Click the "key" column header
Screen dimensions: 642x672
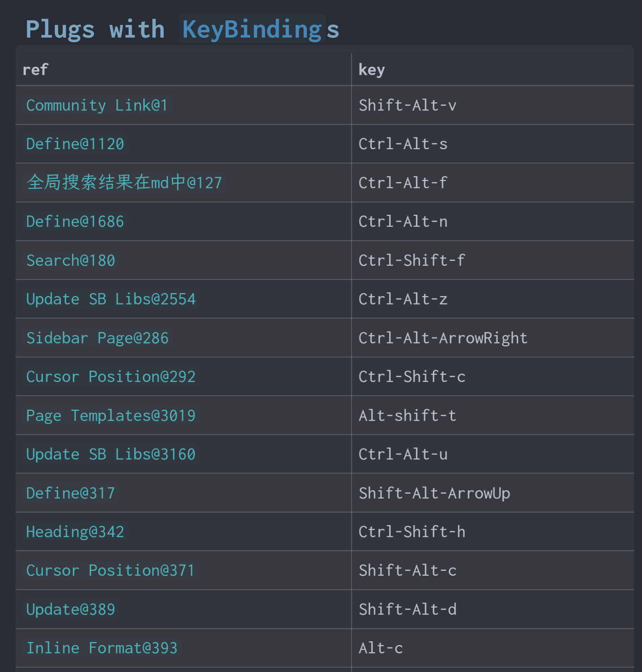371,70
